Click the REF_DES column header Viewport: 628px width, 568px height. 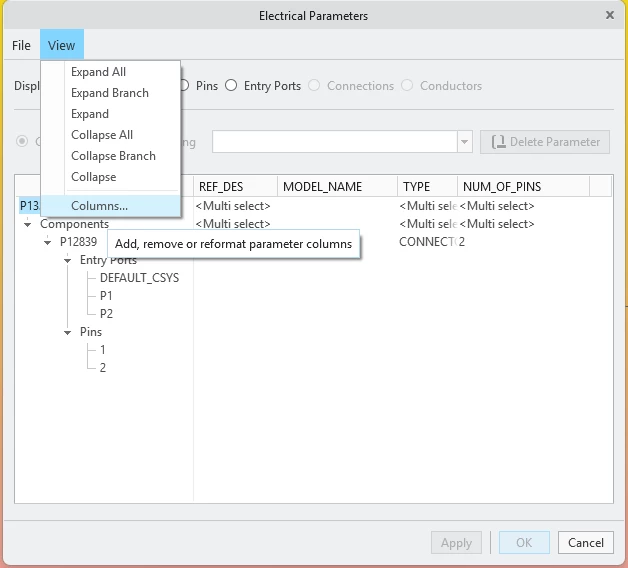tap(236, 186)
